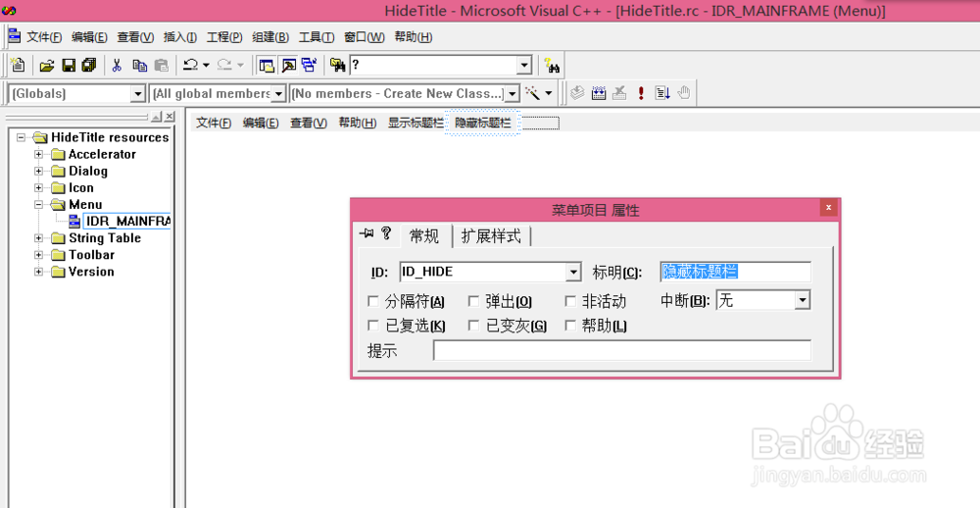The image size is (980, 508).
Task: Click the 提示 prompt input field
Action: [622, 350]
